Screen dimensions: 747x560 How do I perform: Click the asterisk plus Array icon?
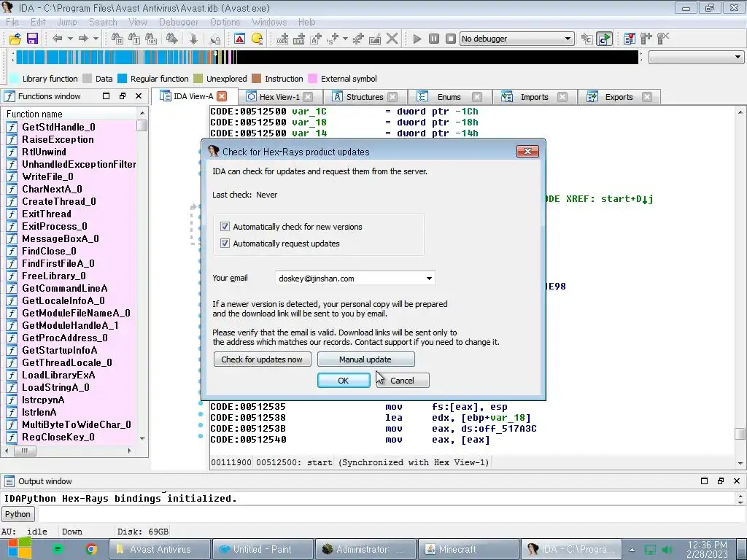point(357,39)
